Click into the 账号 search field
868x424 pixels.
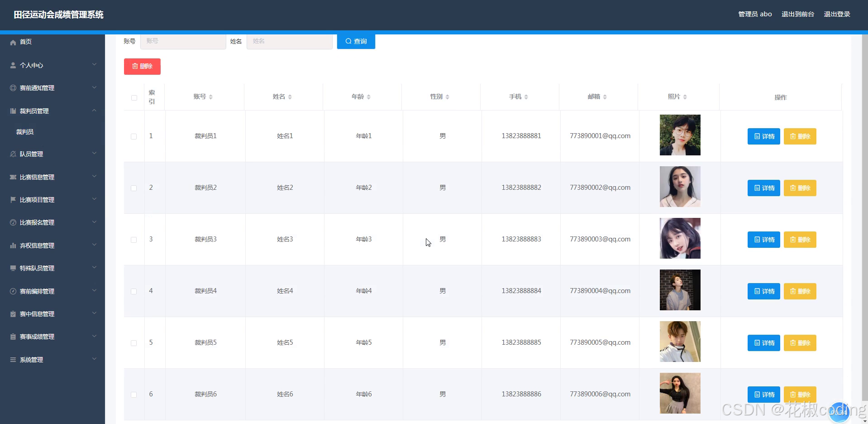pos(183,41)
